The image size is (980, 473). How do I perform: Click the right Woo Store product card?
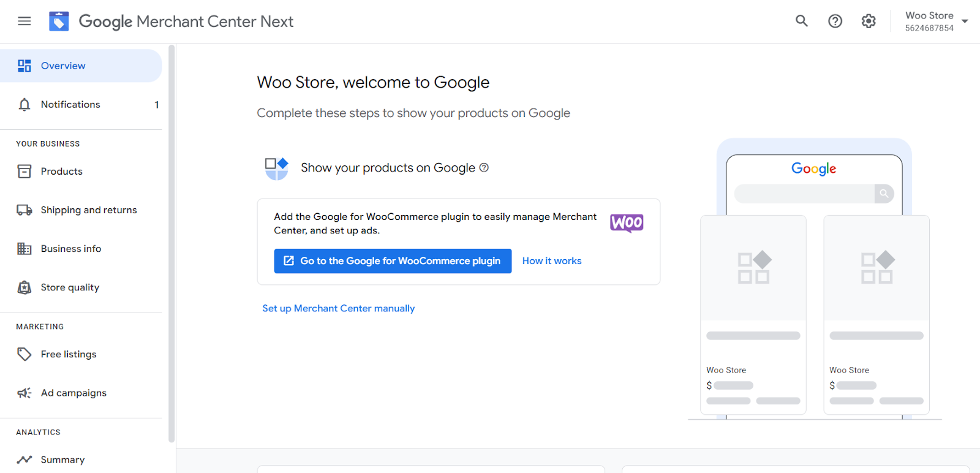[876, 315]
